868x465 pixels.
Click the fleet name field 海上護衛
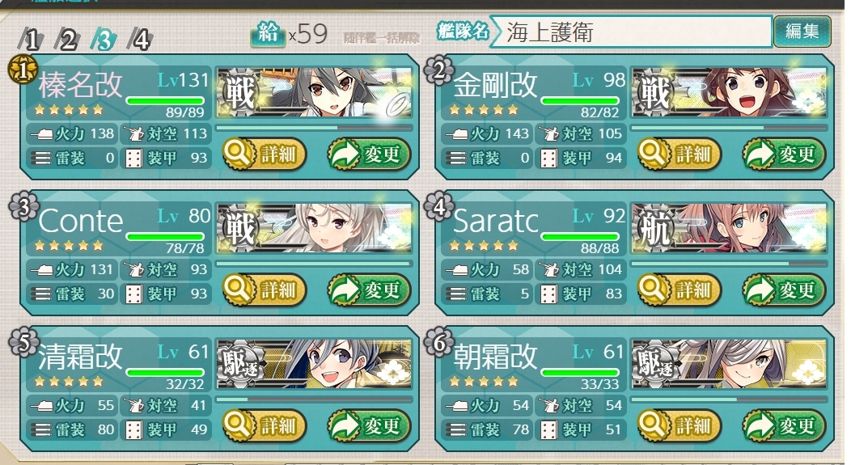(x=631, y=32)
